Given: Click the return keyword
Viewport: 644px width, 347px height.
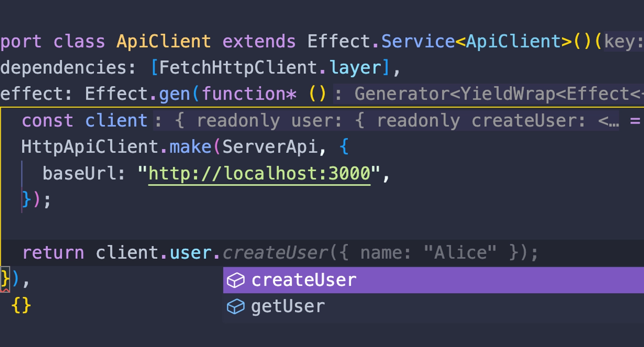Looking at the screenshot, I should point(53,253).
